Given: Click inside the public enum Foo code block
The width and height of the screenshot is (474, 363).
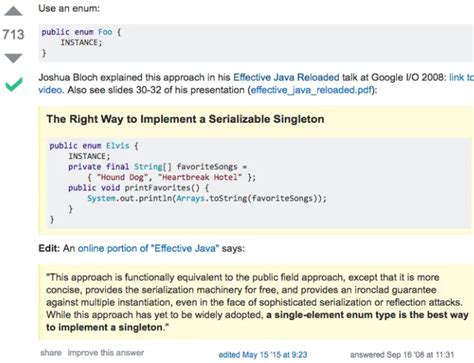Looking at the screenshot, I should click(x=256, y=43).
